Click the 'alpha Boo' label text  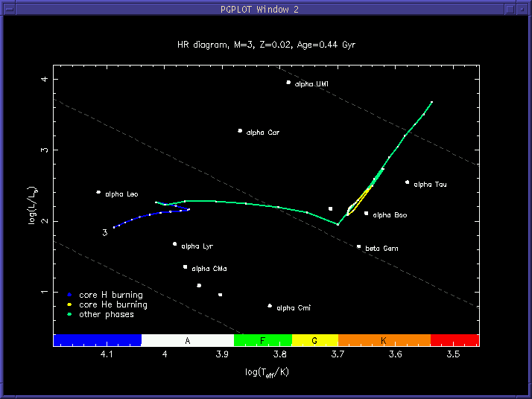coord(390,215)
